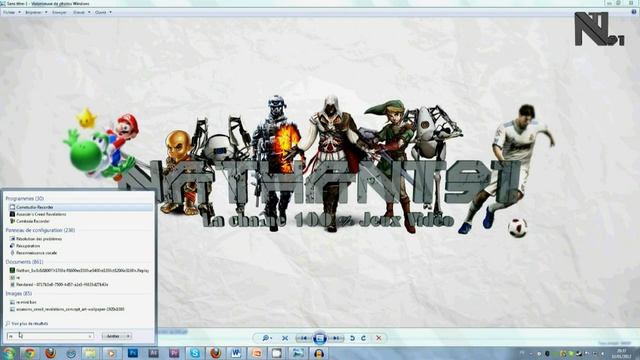This screenshot has height=360, width=640.
Task: Rotate the photo counterclockwise
Action: click(352, 338)
